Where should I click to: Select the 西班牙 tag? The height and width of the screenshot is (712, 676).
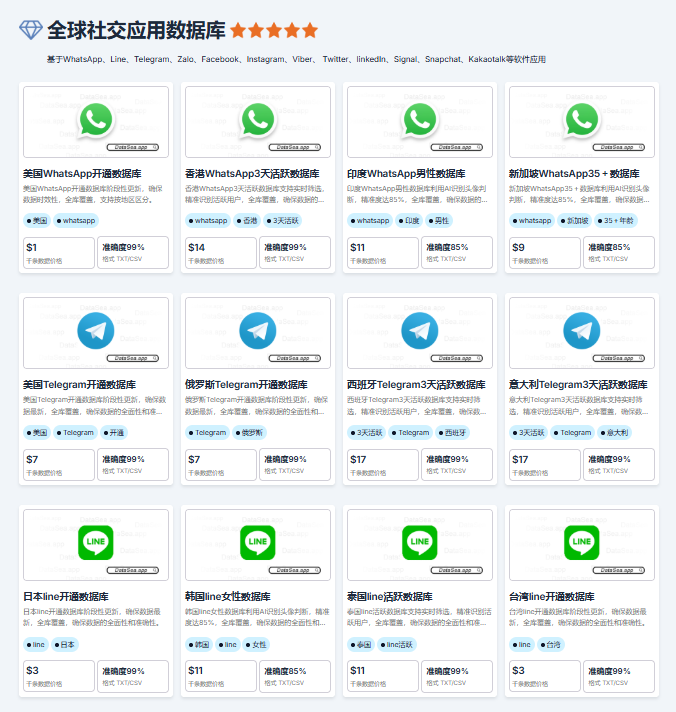pos(452,433)
